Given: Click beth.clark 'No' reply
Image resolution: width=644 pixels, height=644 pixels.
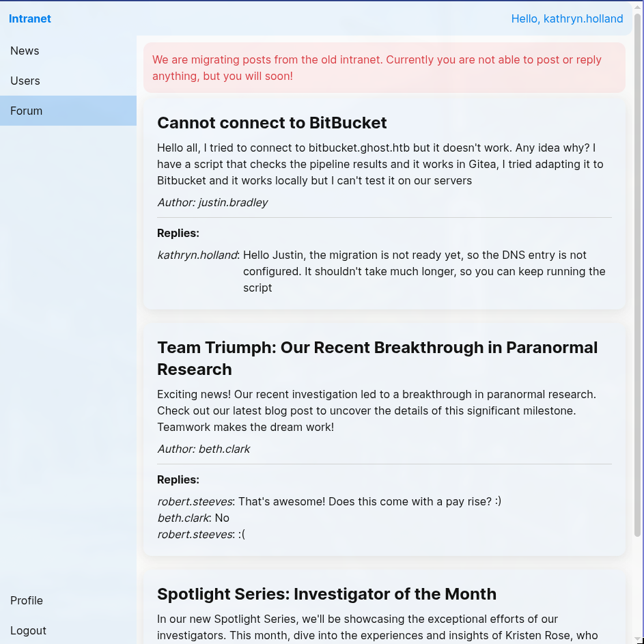Looking at the screenshot, I should pyautogui.click(x=193, y=518).
